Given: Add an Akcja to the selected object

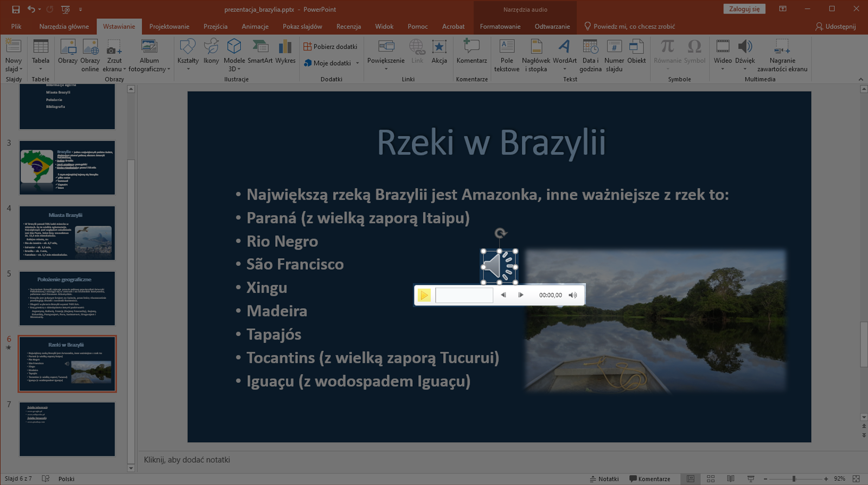Looking at the screenshot, I should pyautogui.click(x=439, y=52).
